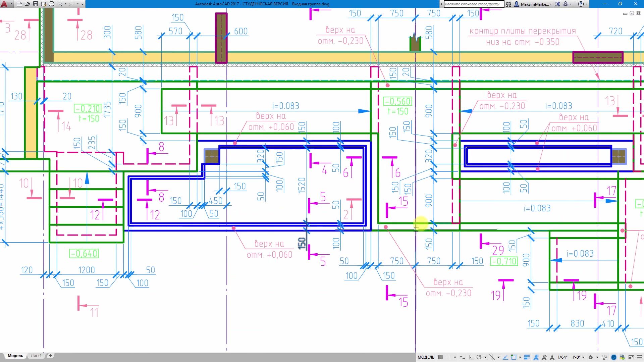Click the Save As icon

point(44,4)
